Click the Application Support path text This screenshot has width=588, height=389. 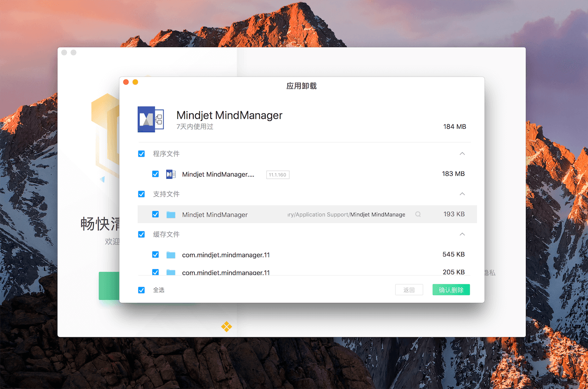(x=346, y=215)
